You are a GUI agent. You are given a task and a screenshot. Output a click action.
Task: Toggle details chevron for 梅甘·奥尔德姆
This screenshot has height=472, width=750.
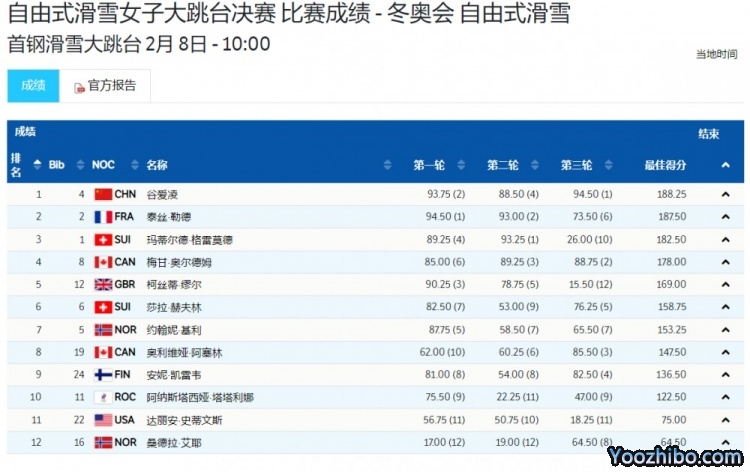pos(724,262)
